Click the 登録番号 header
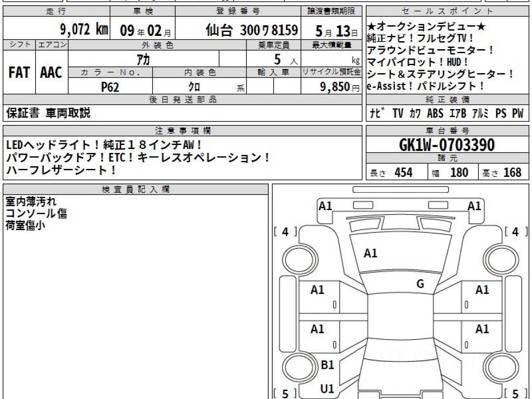This screenshot has height=399, width=532. (238, 12)
